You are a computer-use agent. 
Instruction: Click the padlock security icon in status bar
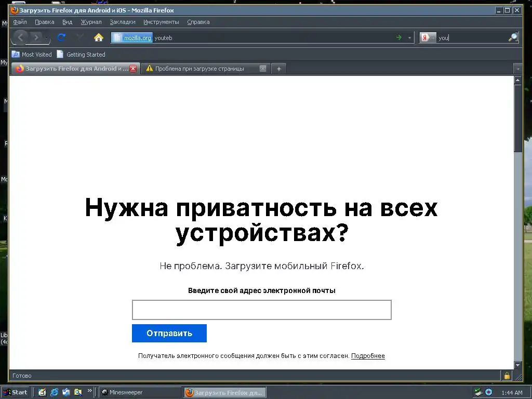tap(507, 376)
